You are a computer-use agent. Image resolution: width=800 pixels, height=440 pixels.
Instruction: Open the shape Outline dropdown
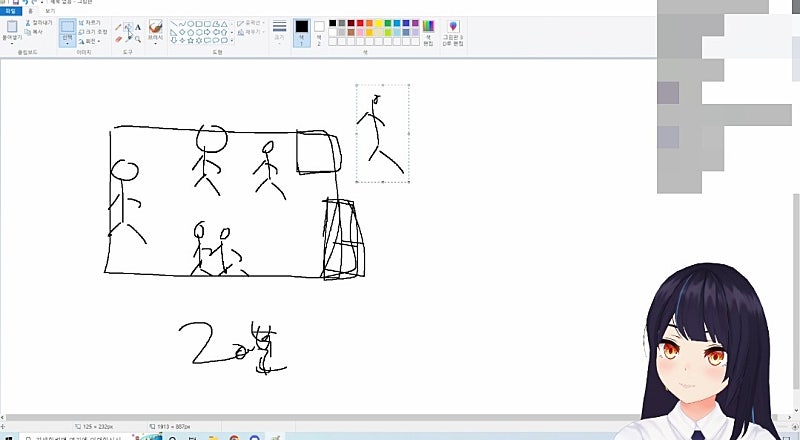pyautogui.click(x=251, y=23)
